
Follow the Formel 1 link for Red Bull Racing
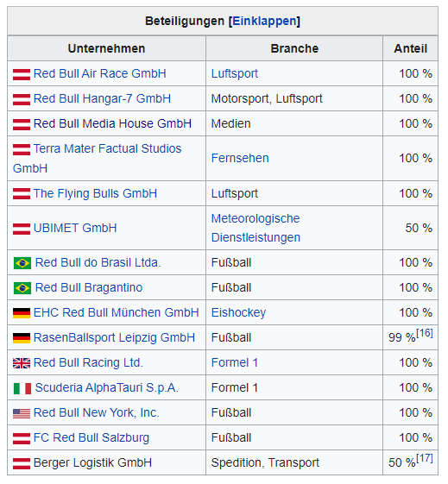234,362
